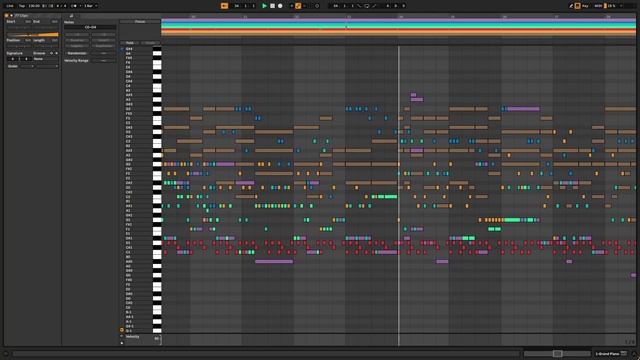This screenshot has width=640, height=360.
Task: Click the Velocity lane label
Action: 133,337
